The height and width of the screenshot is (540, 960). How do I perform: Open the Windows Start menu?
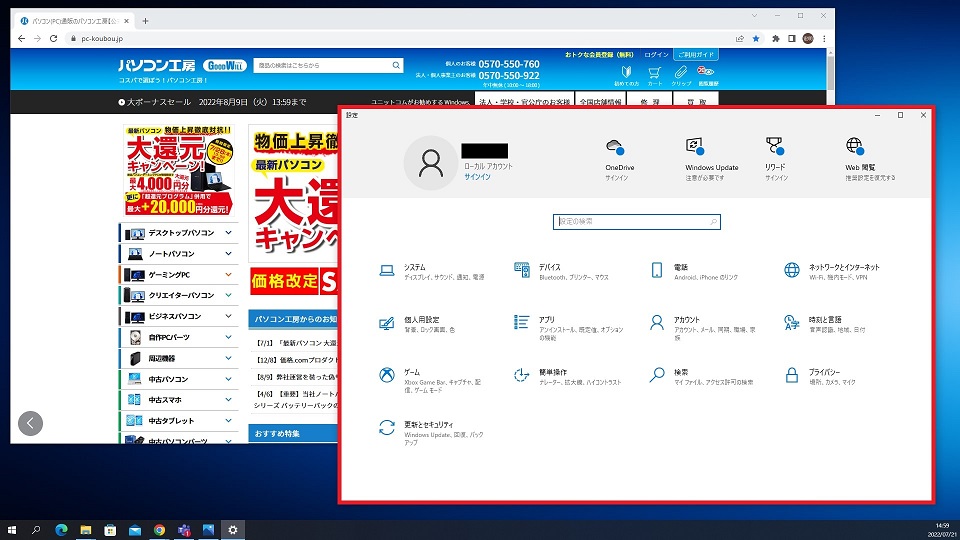(x=11, y=530)
